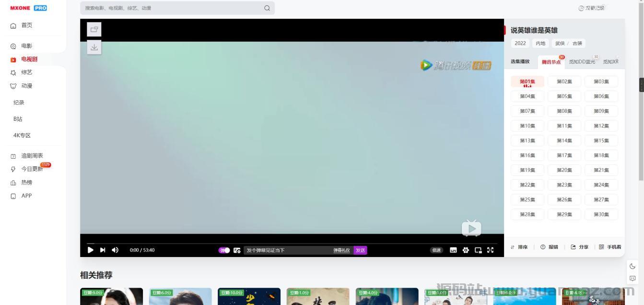The image size is (644, 305).
Task: Click the 发送 danmaku send button
Action: [360, 250]
